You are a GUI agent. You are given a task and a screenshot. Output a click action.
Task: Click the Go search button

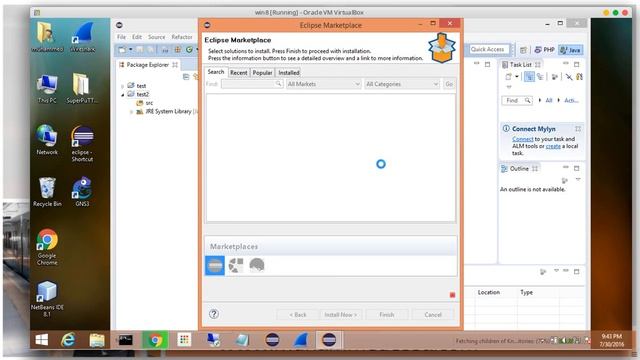(x=449, y=84)
